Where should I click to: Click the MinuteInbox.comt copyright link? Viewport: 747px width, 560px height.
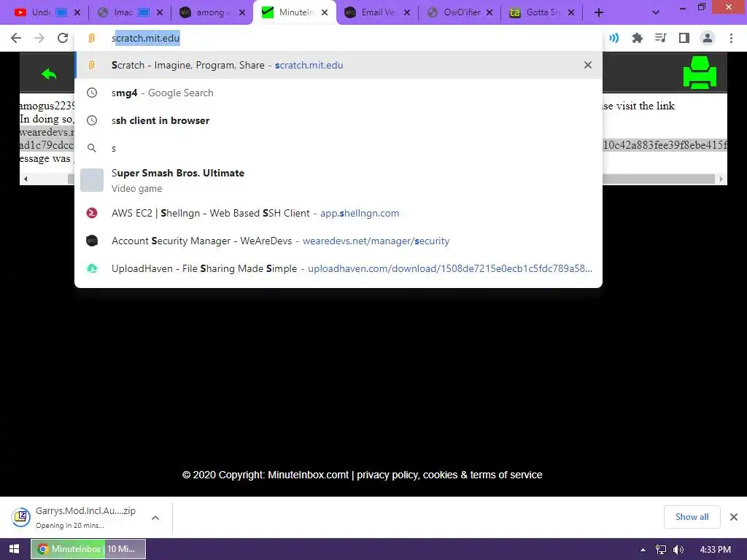coord(308,475)
